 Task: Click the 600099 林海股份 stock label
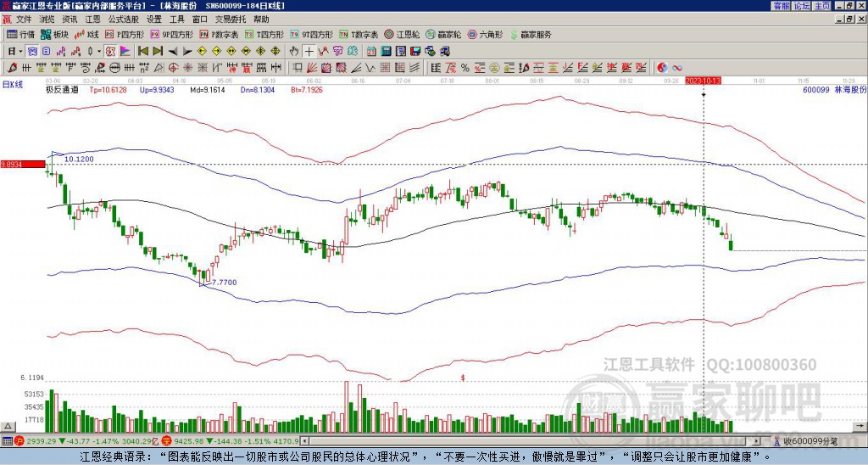(x=835, y=89)
